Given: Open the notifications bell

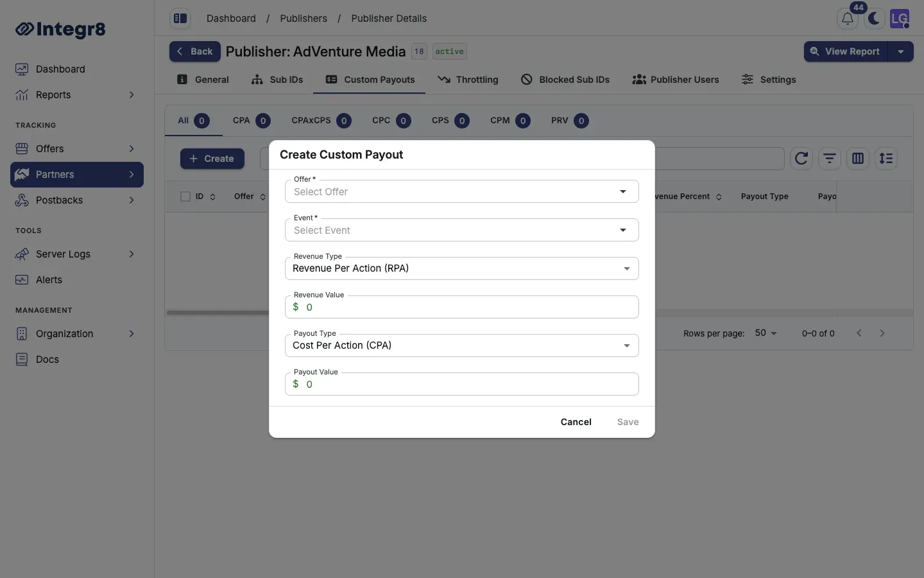Looking at the screenshot, I should [848, 19].
